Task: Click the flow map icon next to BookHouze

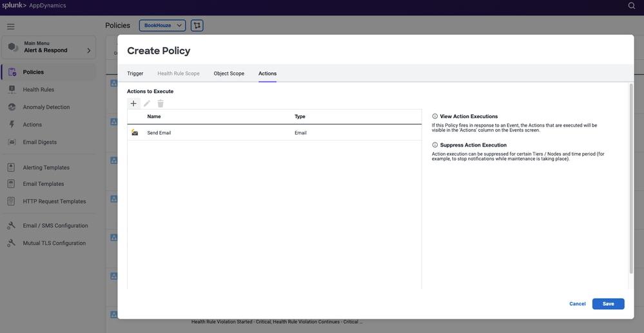Action: pos(197,25)
